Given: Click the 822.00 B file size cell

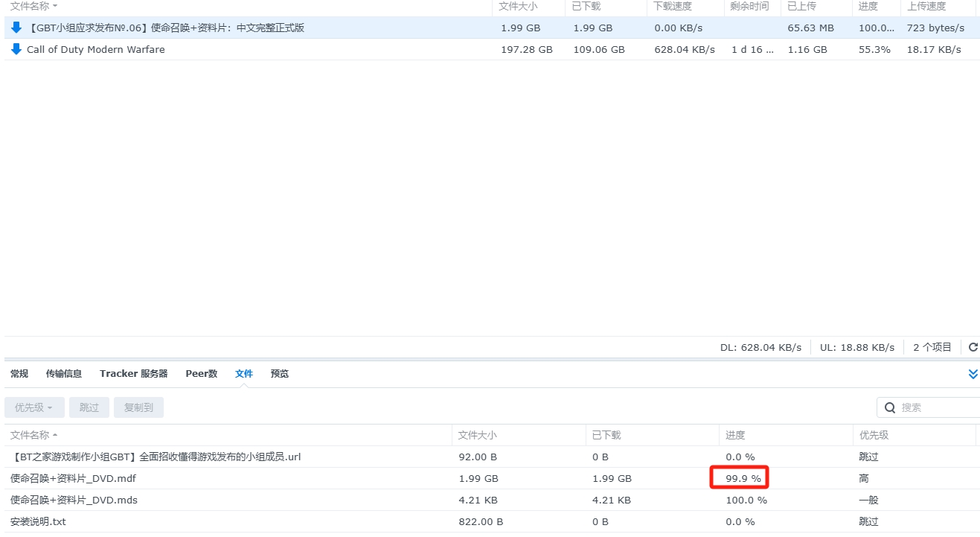Looking at the screenshot, I should click(481, 521).
